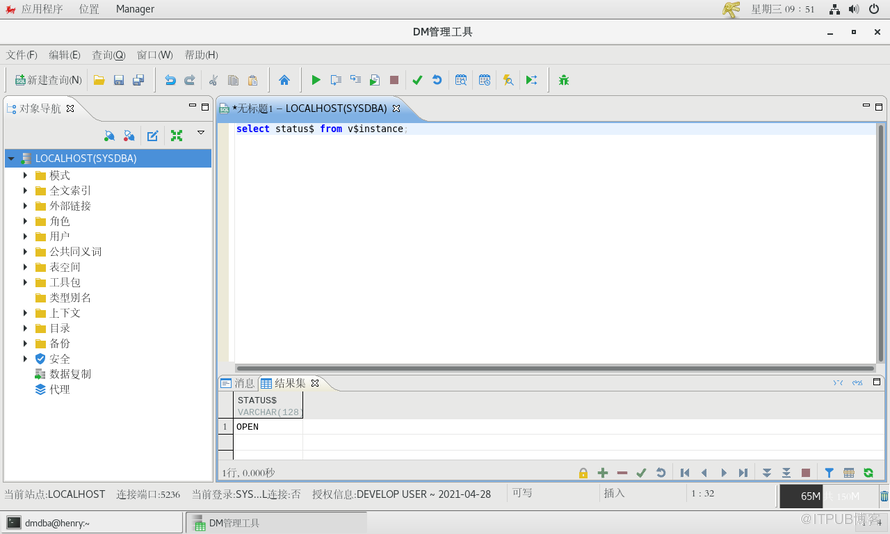
Task: Refresh the result set with green refresh icon
Action: click(868, 473)
